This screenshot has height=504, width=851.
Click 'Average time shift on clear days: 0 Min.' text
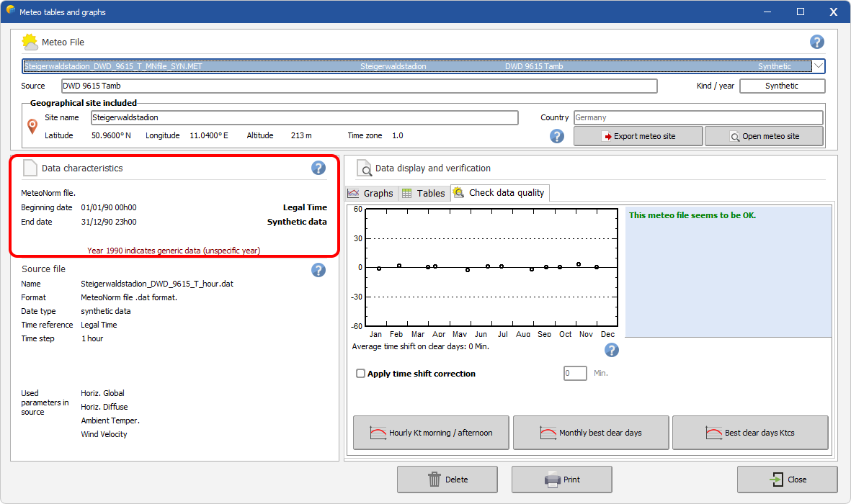pyautogui.click(x=421, y=346)
